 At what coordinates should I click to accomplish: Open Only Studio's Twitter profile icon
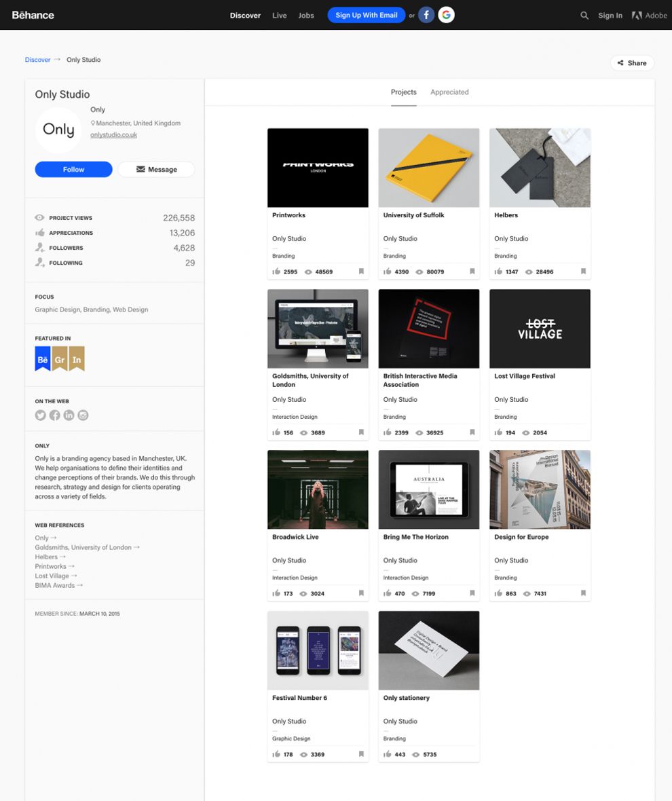click(40, 415)
